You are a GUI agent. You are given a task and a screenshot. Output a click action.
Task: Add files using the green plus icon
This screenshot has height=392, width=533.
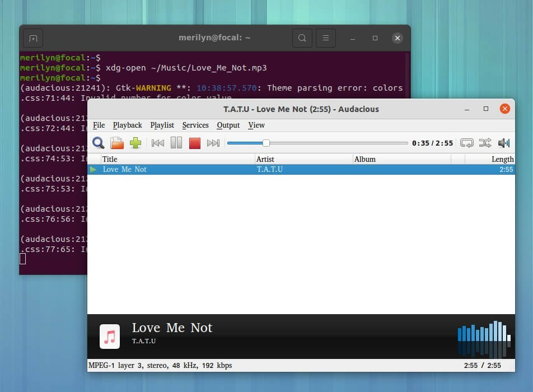(x=135, y=143)
